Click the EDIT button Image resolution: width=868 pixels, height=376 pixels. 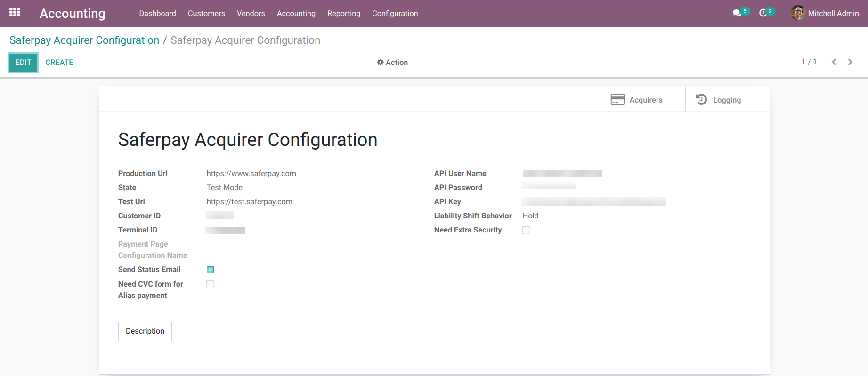click(23, 62)
